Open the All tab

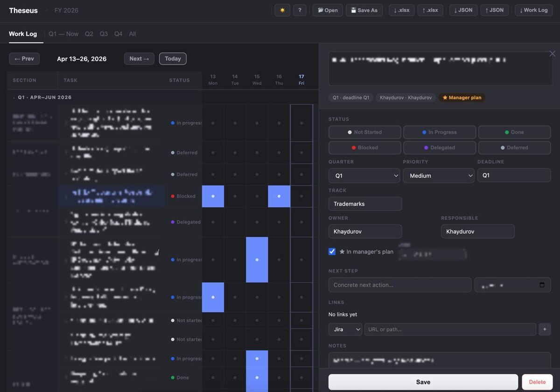(133, 34)
